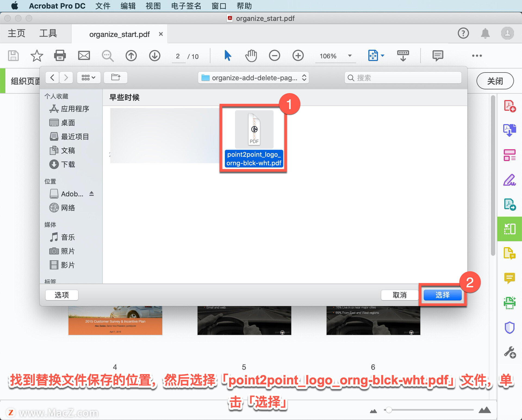522x420 pixels.
Task: Click the add comment speech bubble icon
Action: point(438,56)
